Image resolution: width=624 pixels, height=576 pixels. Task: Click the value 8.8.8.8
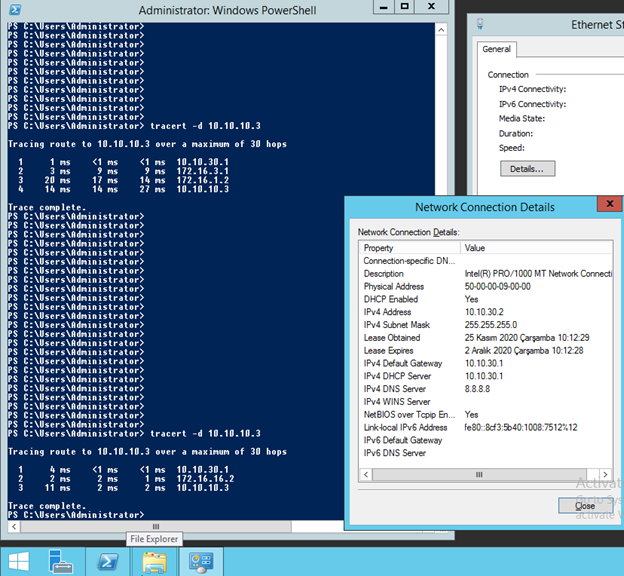477,389
